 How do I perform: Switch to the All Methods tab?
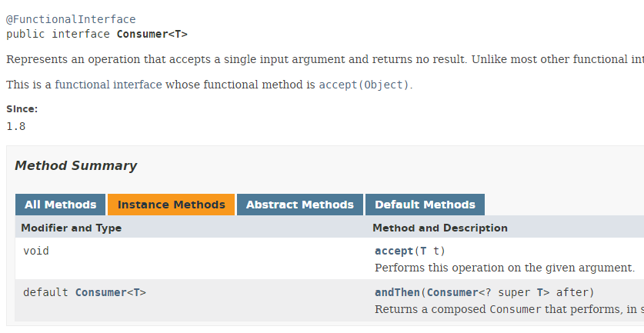click(60, 205)
